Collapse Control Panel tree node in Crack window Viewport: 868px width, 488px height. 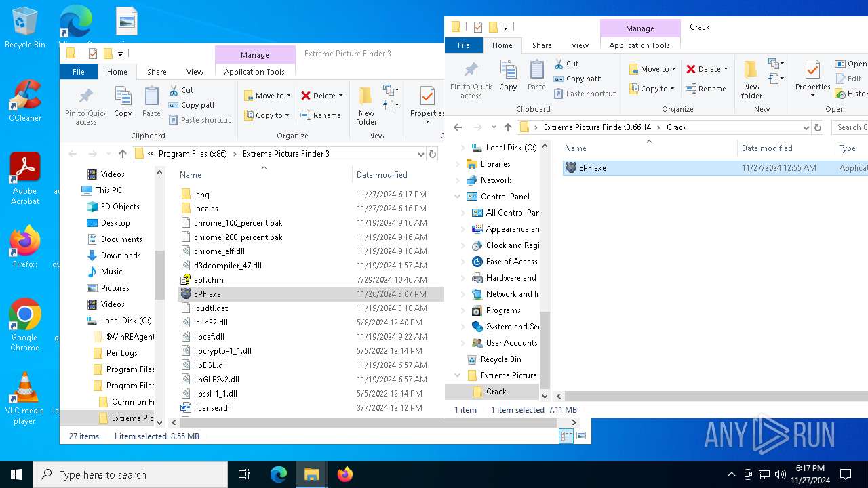coord(458,197)
